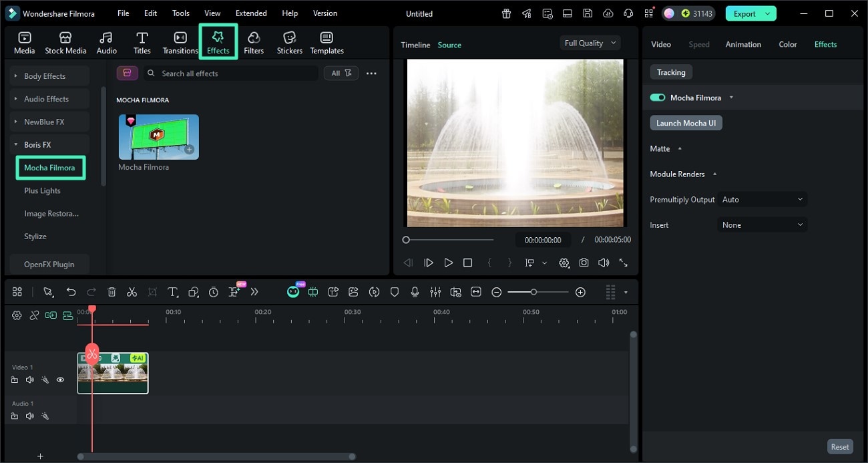Image resolution: width=868 pixels, height=463 pixels.
Task: Select the Mocha Filmora effect thumbnail
Action: [158, 136]
